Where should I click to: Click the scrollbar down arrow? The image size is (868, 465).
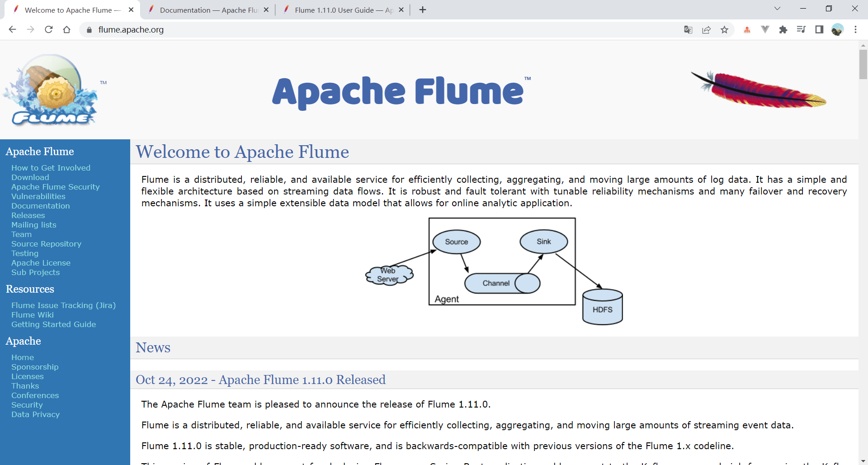tap(863, 461)
